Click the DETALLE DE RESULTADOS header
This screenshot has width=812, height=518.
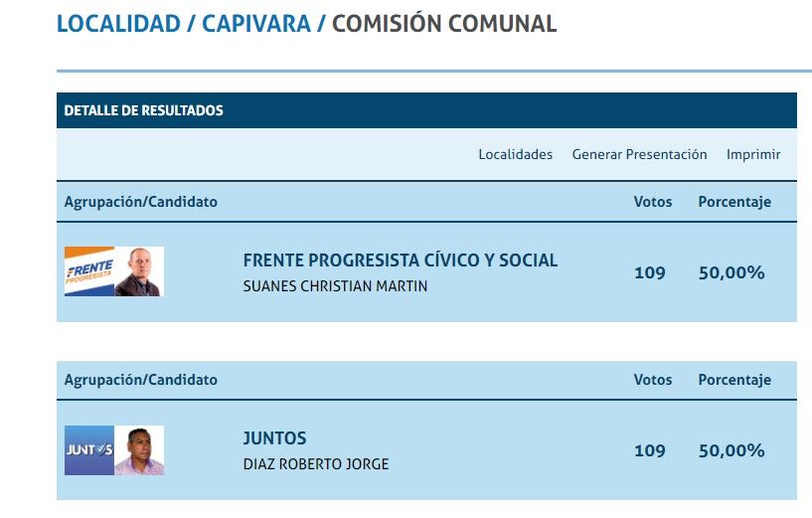144,110
